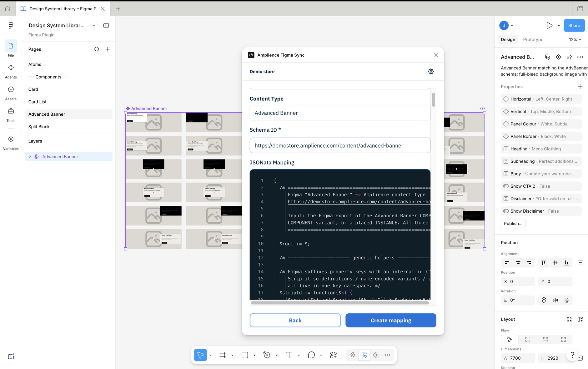588x369 pixels.
Task: Select the Move tool in toolbar
Action: point(200,355)
